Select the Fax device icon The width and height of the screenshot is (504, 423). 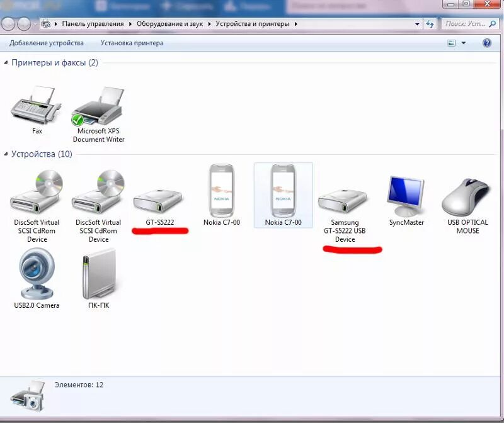point(36,106)
